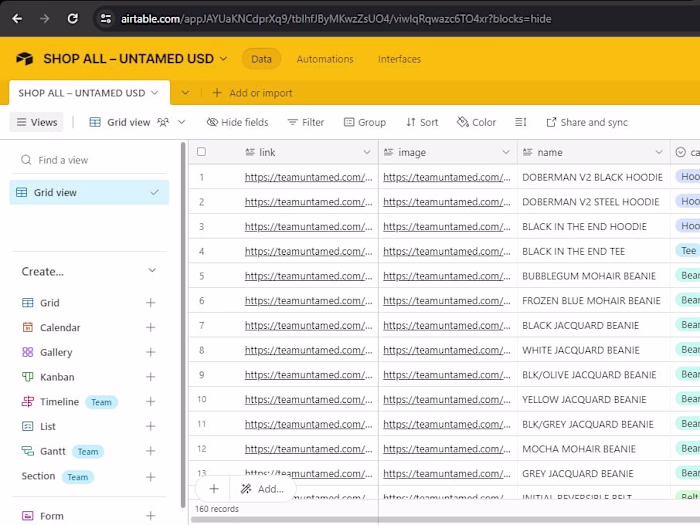Open the Color menu
The height and width of the screenshot is (525, 700).
476,122
